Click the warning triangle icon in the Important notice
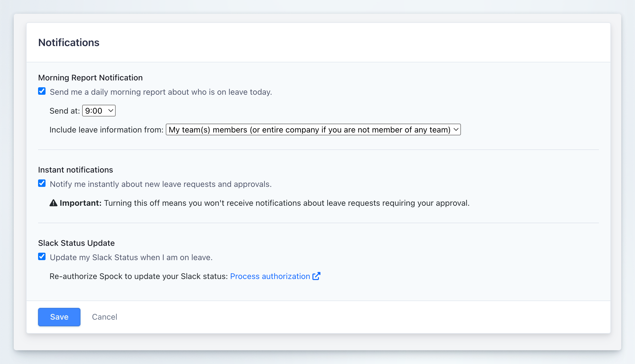The width and height of the screenshot is (635, 364). coord(53,203)
